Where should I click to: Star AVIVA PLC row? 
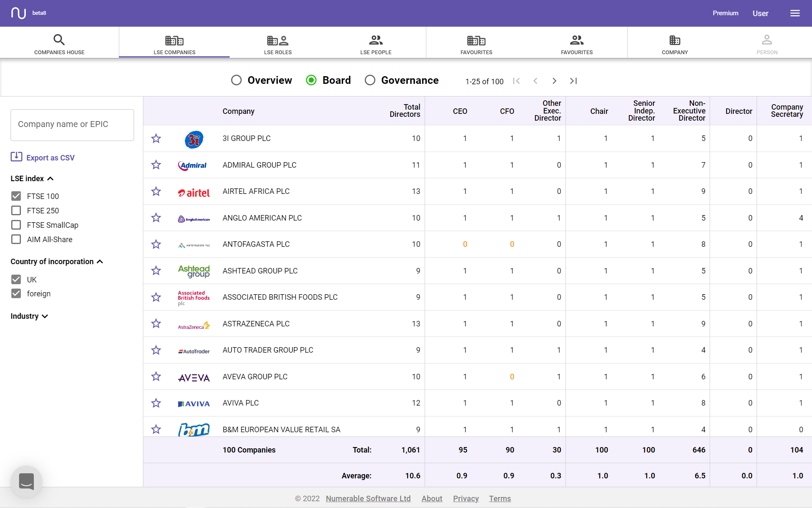coord(156,403)
